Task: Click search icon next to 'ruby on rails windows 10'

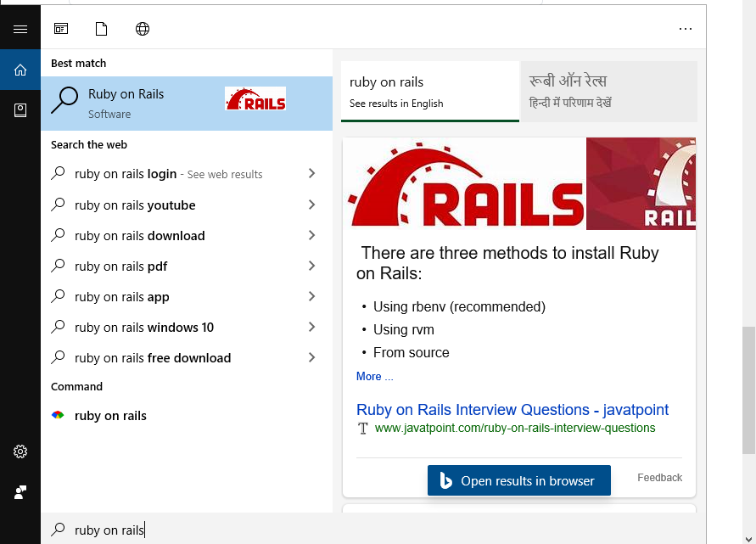Action: coord(58,327)
